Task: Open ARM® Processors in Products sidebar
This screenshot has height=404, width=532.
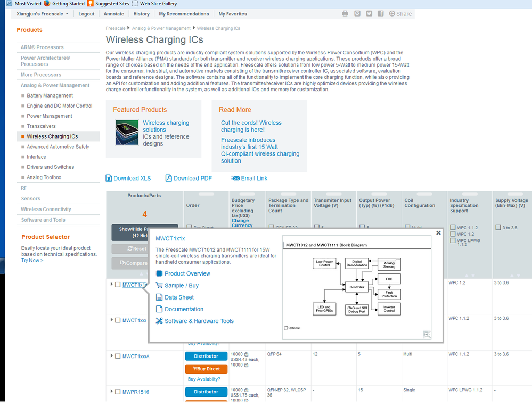Action: [x=42, y=47]
